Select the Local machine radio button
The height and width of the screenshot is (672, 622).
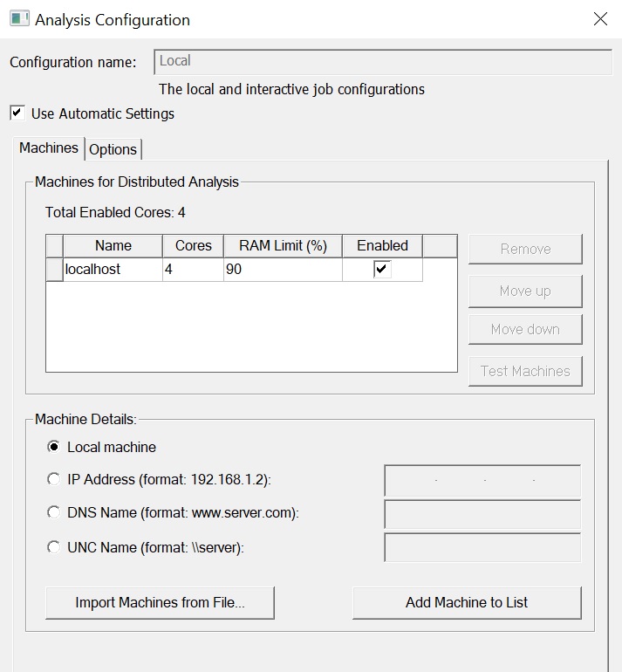coord(54,447)
